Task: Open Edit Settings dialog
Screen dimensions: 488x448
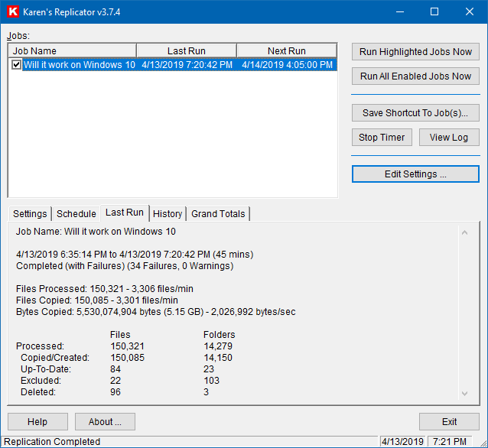Action: [x=415, y=174]
